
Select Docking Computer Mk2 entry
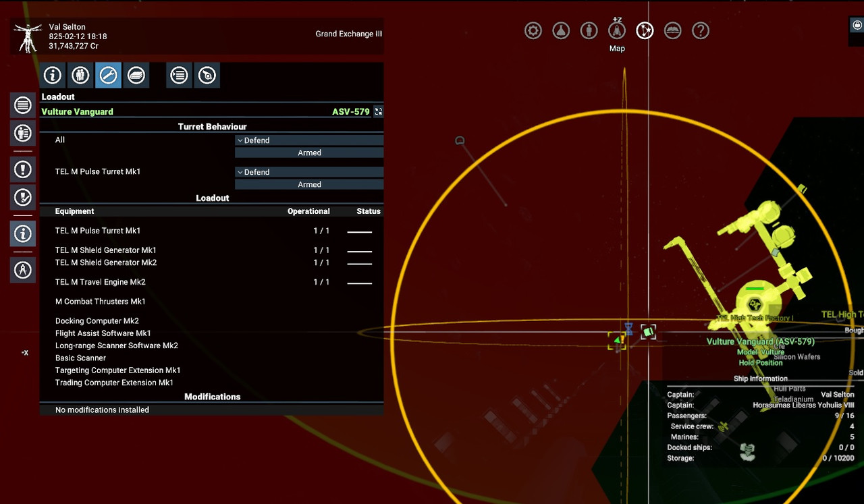click(x=211, y=321)
